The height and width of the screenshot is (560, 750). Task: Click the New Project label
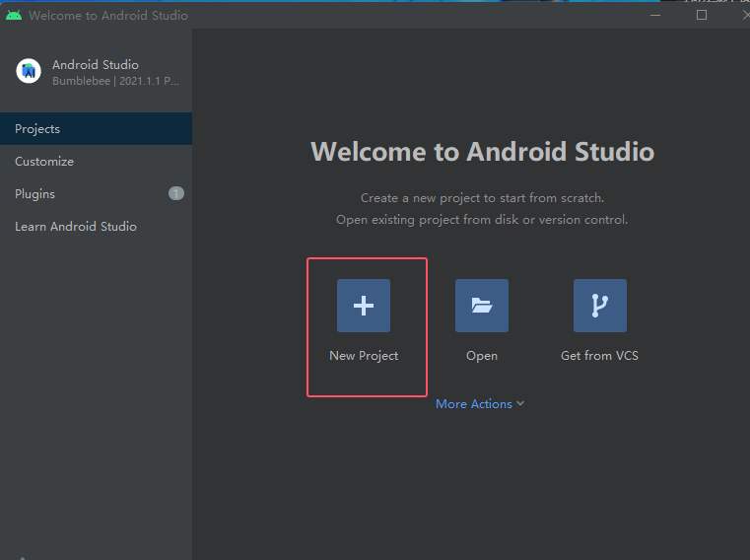pyautogui.click(x=364, y=356)
